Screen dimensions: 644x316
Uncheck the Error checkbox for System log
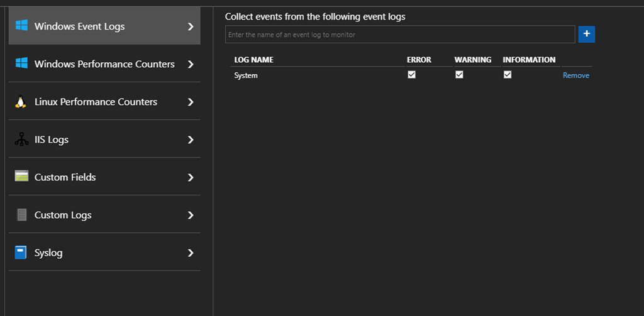[412, 75]
